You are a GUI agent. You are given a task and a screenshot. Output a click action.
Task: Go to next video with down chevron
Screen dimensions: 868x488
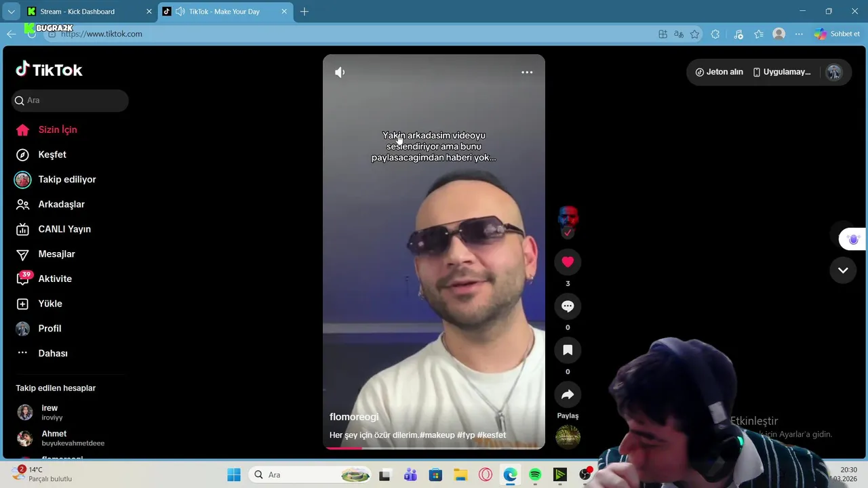pos(843,270)
